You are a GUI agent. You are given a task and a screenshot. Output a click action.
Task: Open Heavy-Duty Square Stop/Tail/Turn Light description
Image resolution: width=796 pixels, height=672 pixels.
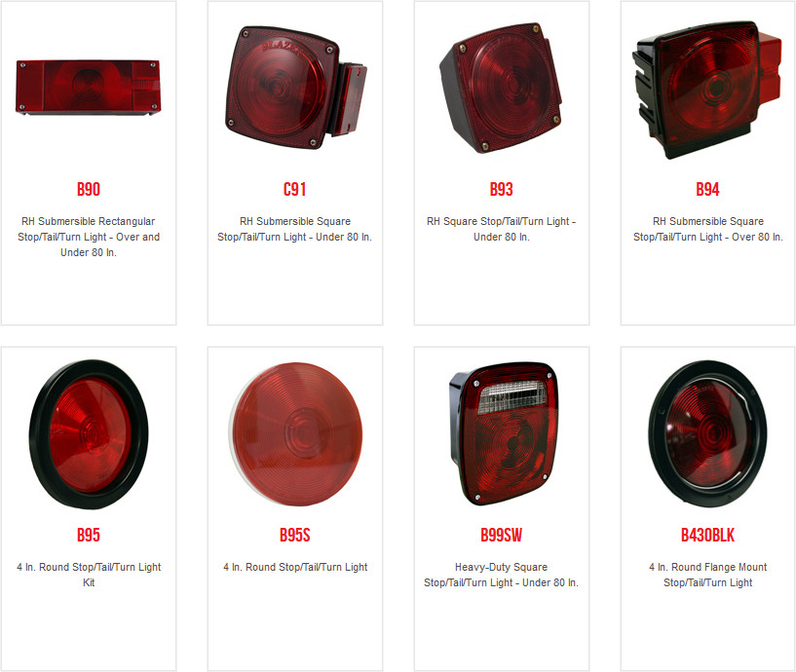(502, 575)
